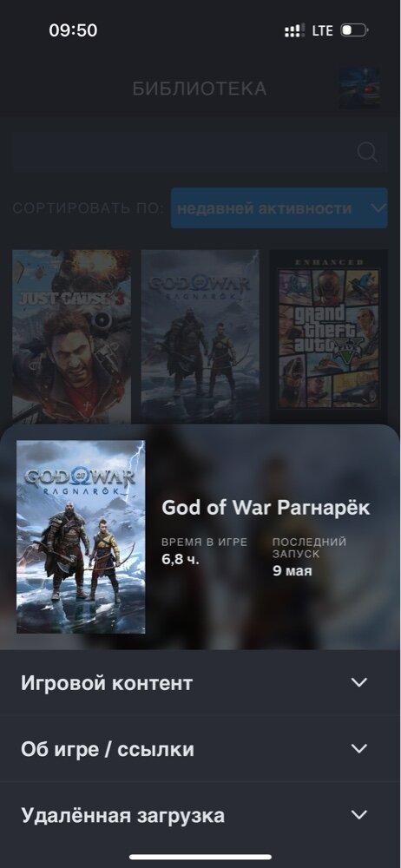Open the profile avatar in the header
The width and height of the screenshot is (401, 868).
[359, 89]
